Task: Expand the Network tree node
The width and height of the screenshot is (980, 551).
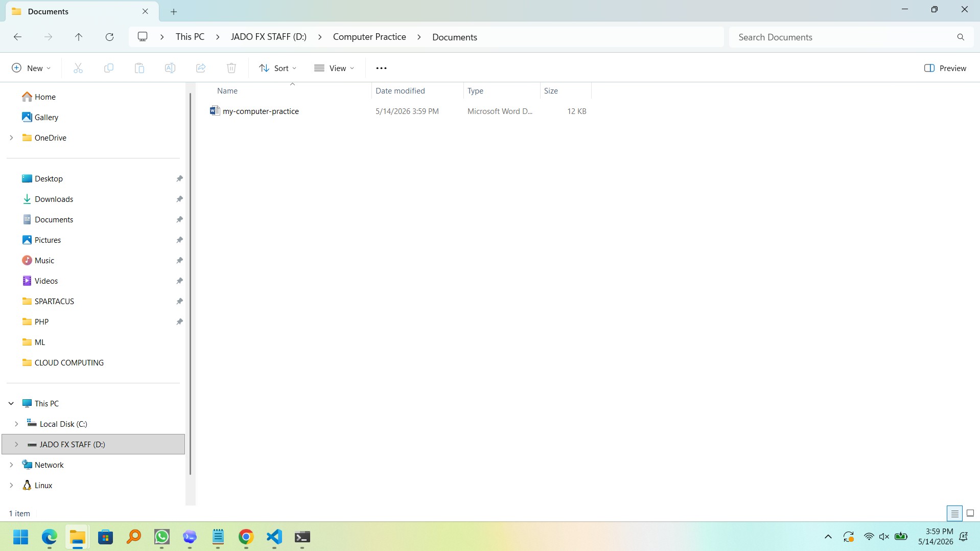Action: (x=11, y=465)
